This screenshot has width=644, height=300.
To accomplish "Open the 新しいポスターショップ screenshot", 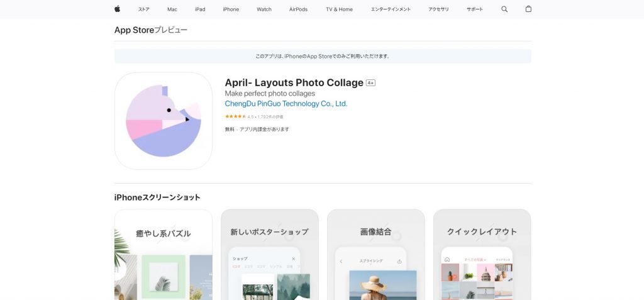I will [x=269, y=255].
